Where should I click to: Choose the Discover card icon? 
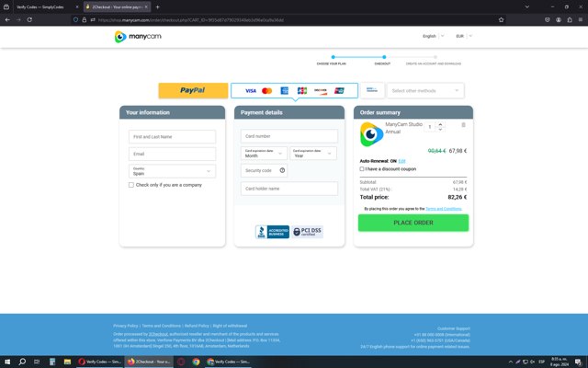click(321, 91)
